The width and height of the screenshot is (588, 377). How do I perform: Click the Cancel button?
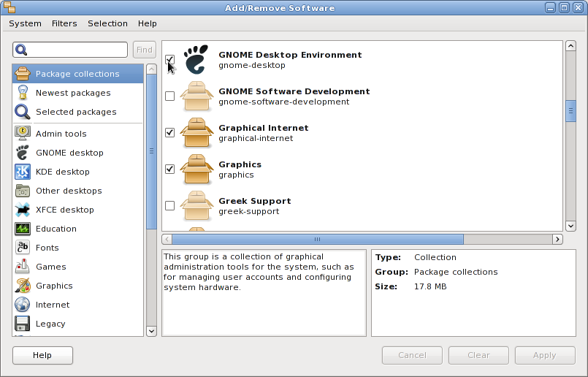[x=412, y=355]
